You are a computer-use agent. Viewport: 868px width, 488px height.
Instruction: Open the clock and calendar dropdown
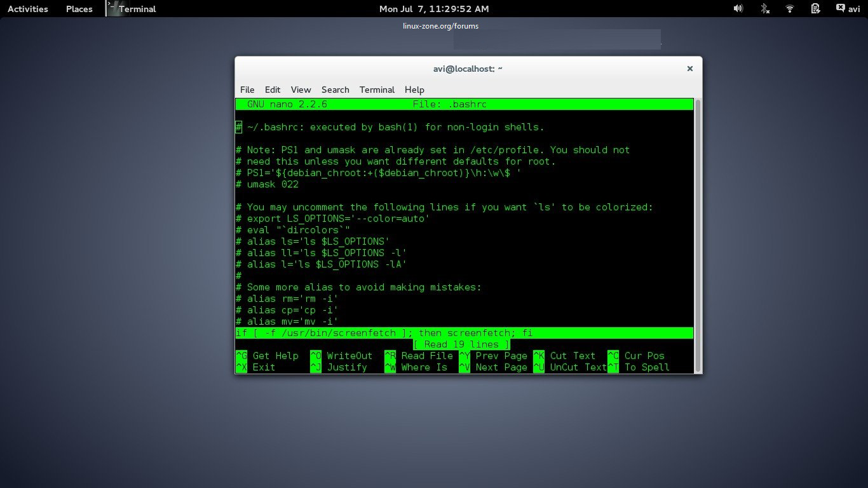(434, 9)
